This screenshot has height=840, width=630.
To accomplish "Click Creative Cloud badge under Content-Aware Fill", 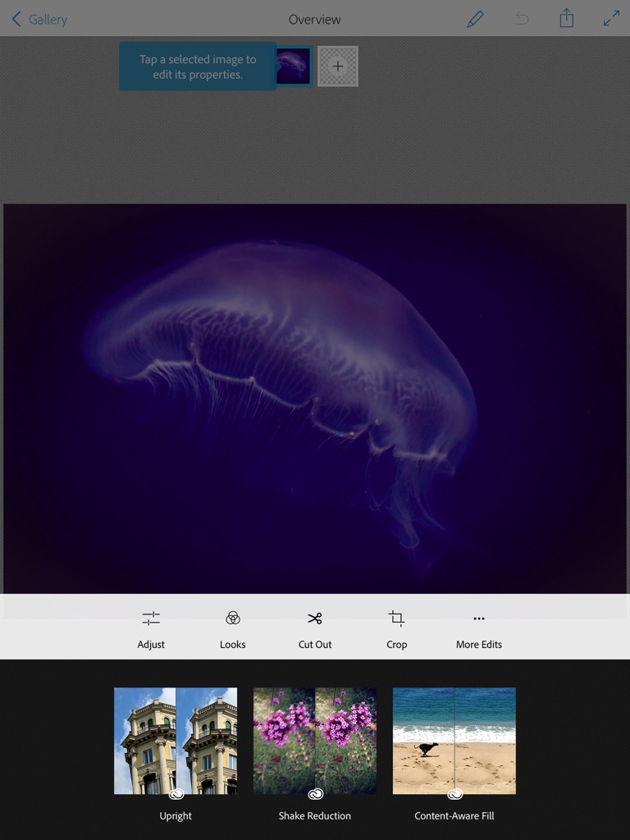I will coord(454,794).
